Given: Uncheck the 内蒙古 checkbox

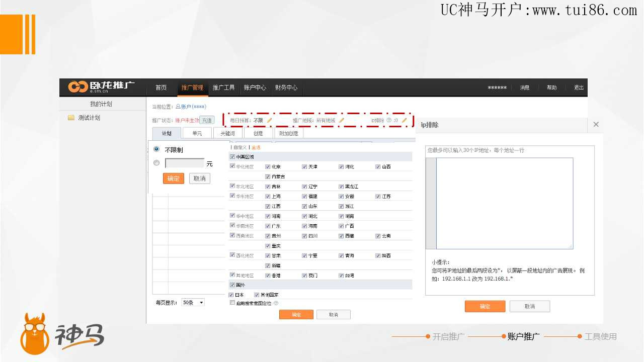Looking at the screenshot, I should tap(268, 176).
